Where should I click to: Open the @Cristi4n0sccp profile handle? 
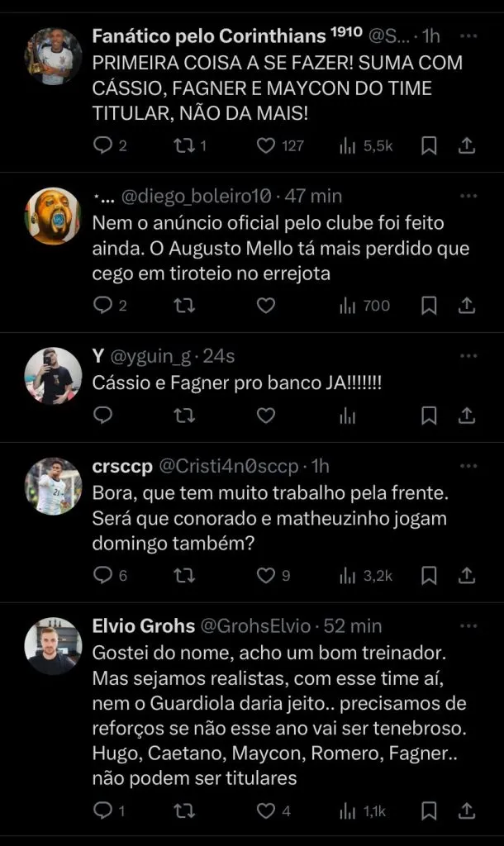[228, 466]
